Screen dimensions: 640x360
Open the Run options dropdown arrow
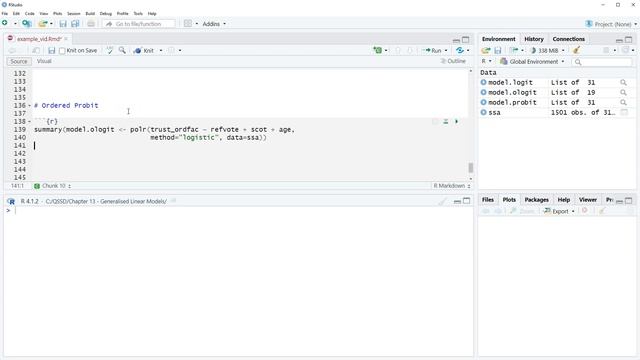(x=446, y=50)
